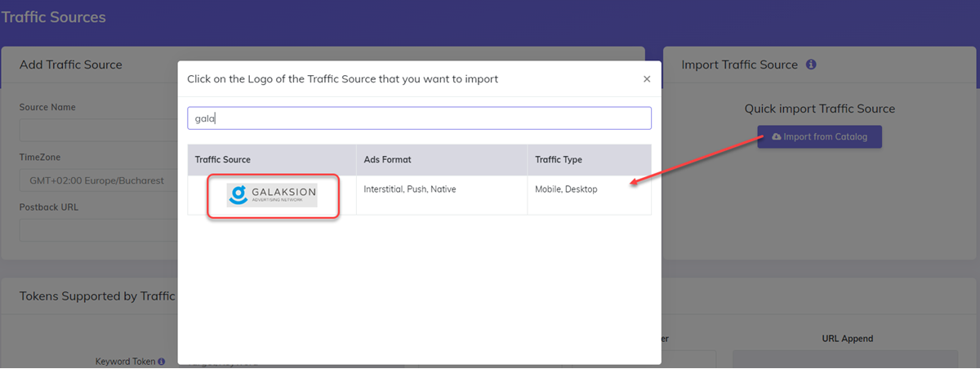Click into the Postback URL field
This screenshot has height=369, width=980.
(x=98, y=230)
